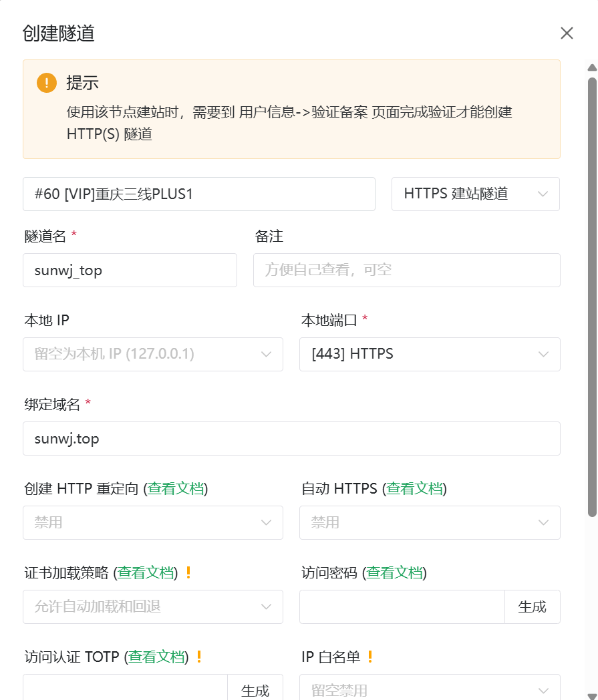Click the warning icon next to 证书加载策略

(188, 572)
